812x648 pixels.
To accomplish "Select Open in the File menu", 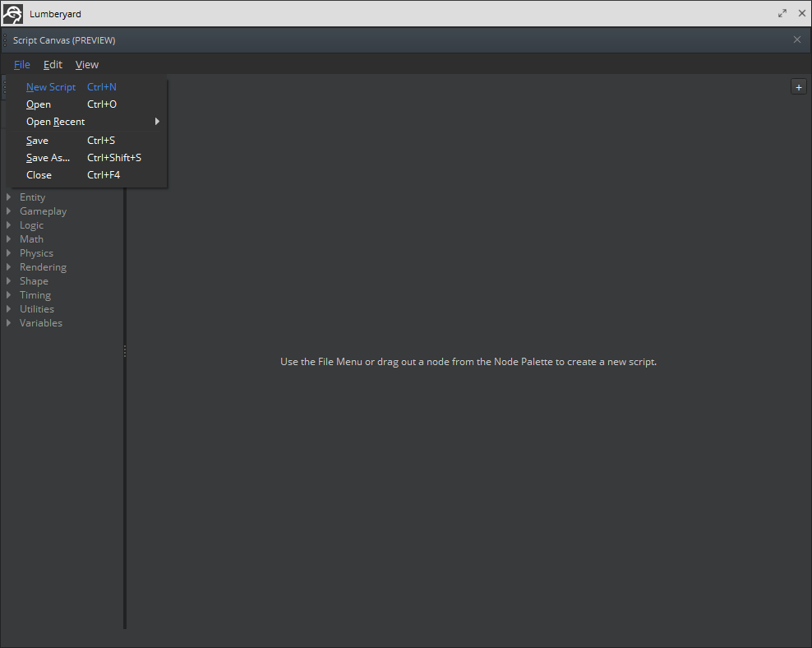I will [86, 104].
